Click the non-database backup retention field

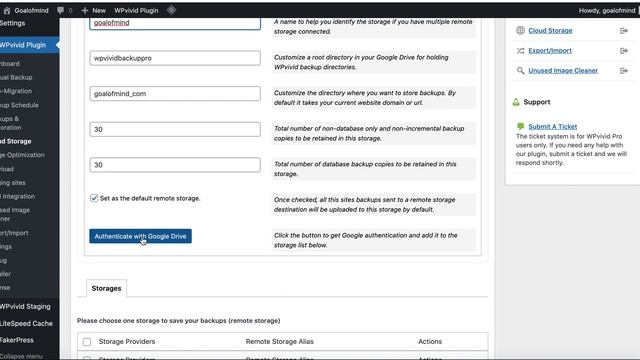tap(175, 129)
